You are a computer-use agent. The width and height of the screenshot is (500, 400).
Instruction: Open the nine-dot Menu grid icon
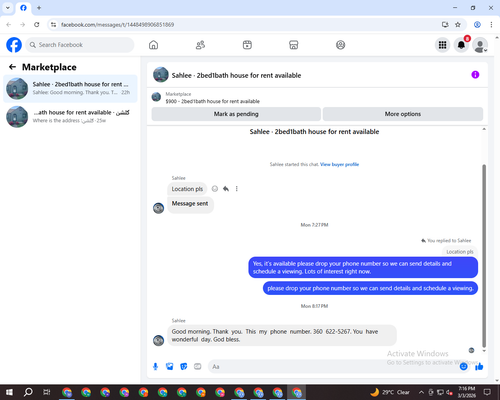click(442, 45)
